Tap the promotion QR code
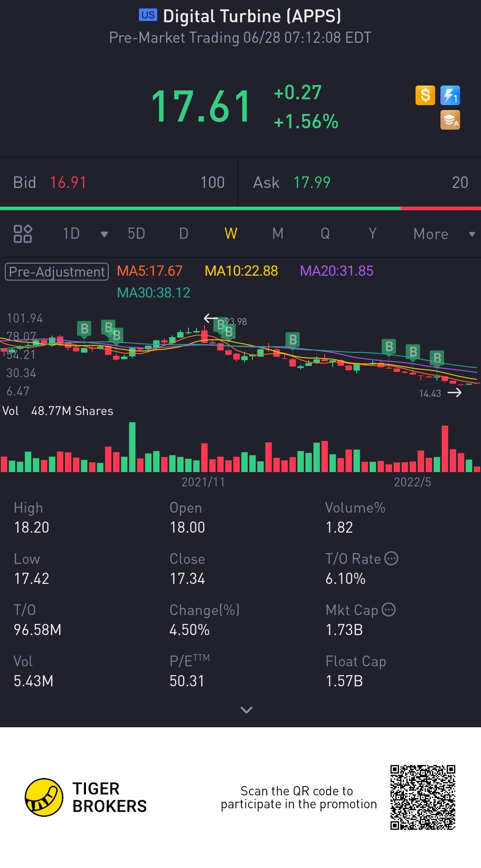The width and height of the screenshot is (481, 868). [423, 797]
